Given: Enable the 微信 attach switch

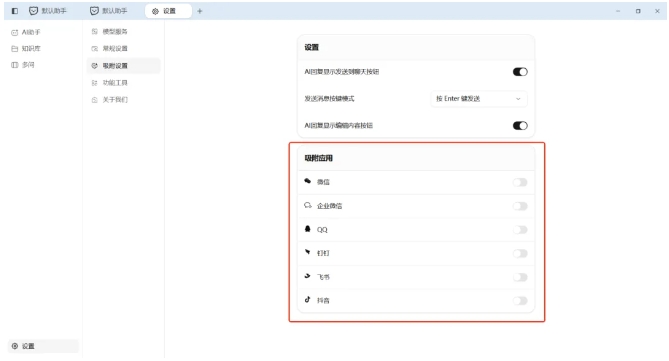Looking at the screenshot, I should pyautogui.click(x=520, y=182).
